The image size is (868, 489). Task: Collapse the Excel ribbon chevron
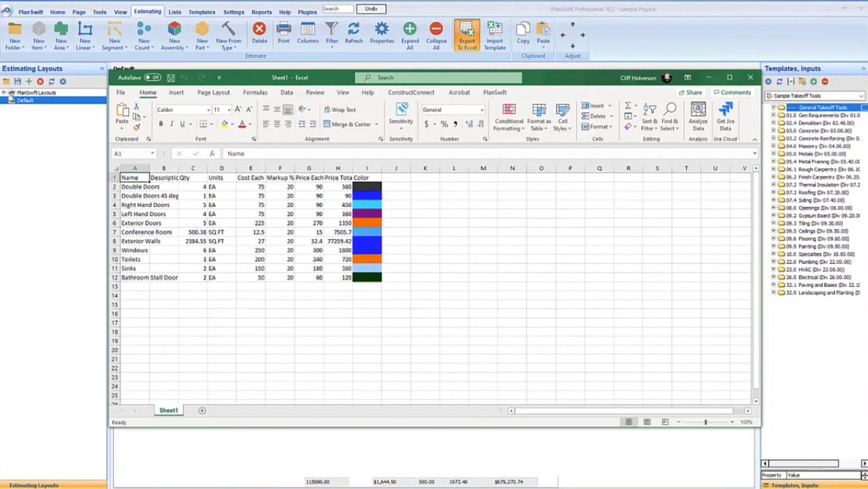[754, 139]
